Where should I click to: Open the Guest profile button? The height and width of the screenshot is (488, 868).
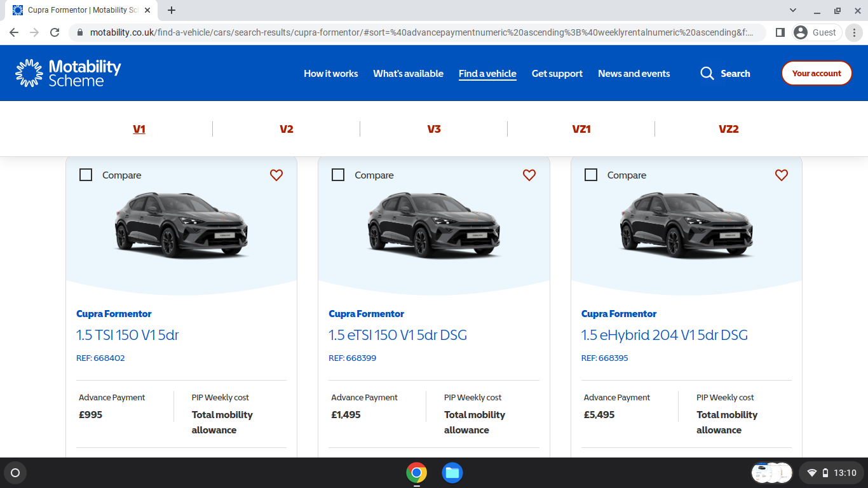click(817, 32)
